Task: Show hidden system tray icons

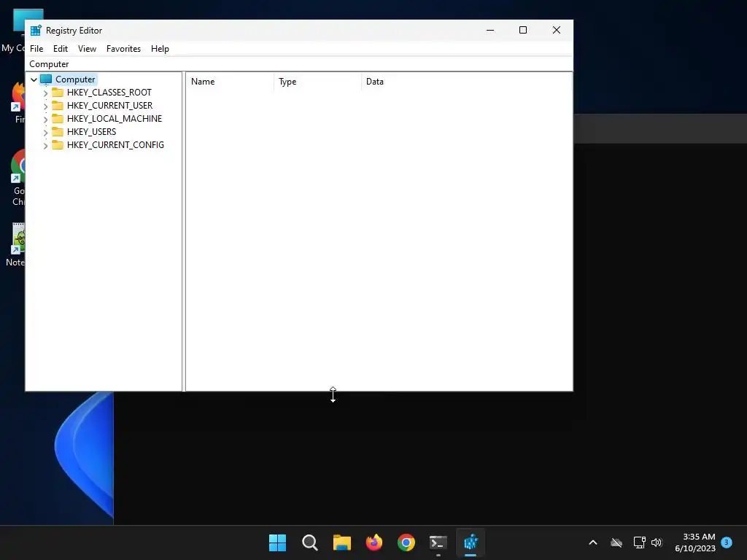Action: coord(593,542)
